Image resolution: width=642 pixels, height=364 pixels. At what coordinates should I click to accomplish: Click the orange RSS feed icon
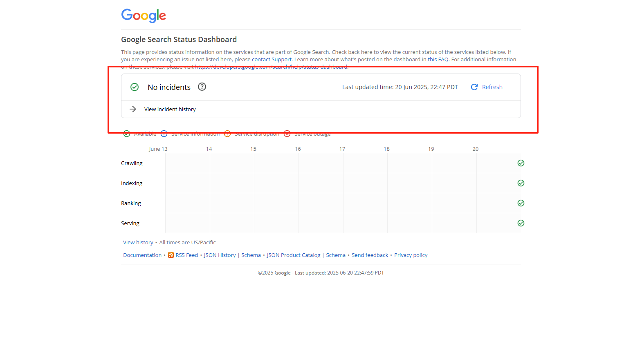click(x=171, y=255)
